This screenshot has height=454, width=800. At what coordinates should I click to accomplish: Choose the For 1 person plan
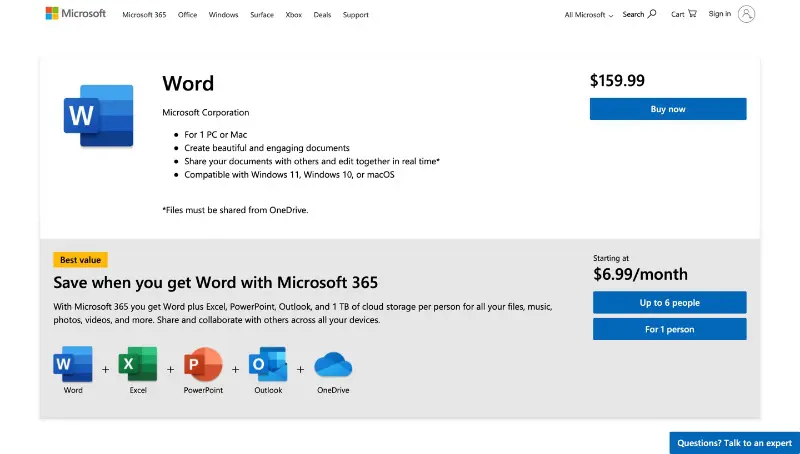pos(669,329)
